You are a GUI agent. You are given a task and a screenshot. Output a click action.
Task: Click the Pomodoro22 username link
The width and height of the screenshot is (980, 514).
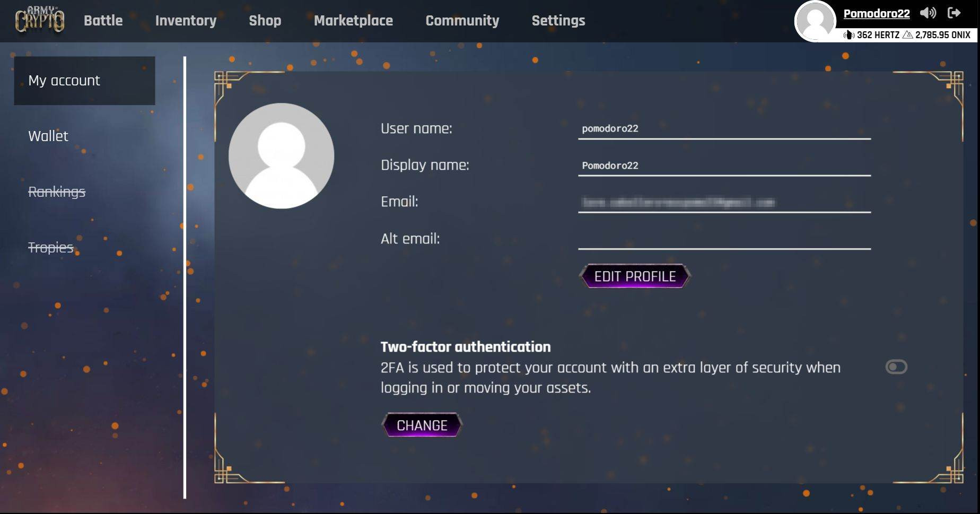[x=876, y=14]
